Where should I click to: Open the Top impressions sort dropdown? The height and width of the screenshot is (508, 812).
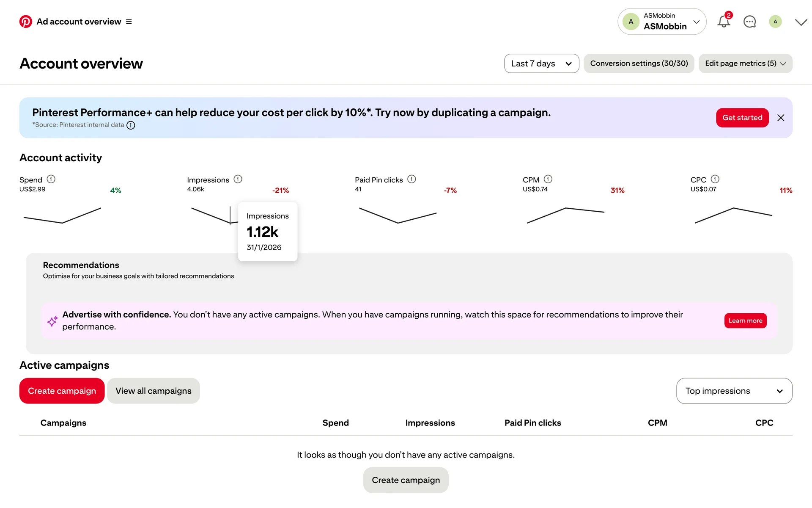(734, 391)
